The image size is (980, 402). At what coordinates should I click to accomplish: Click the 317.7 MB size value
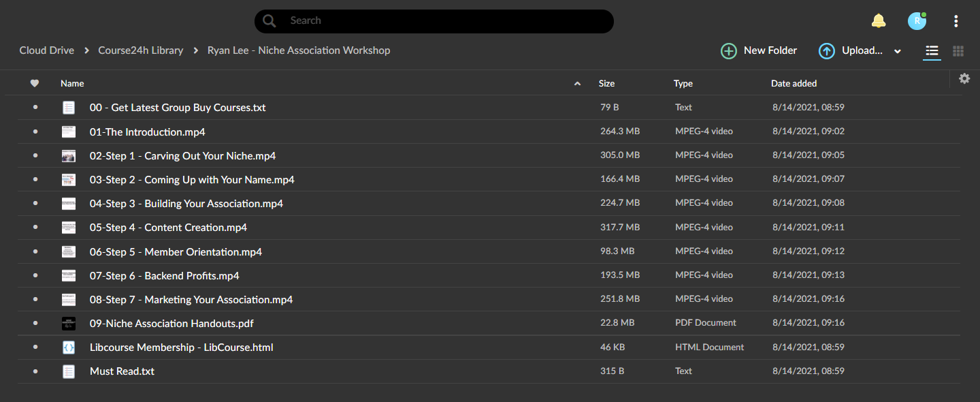point(620,227)
